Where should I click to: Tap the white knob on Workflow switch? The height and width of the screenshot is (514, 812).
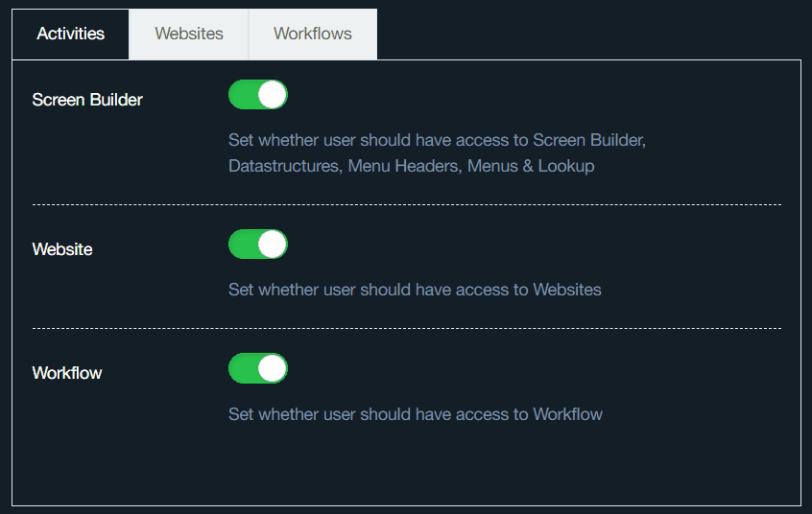(x=273, y=368)
